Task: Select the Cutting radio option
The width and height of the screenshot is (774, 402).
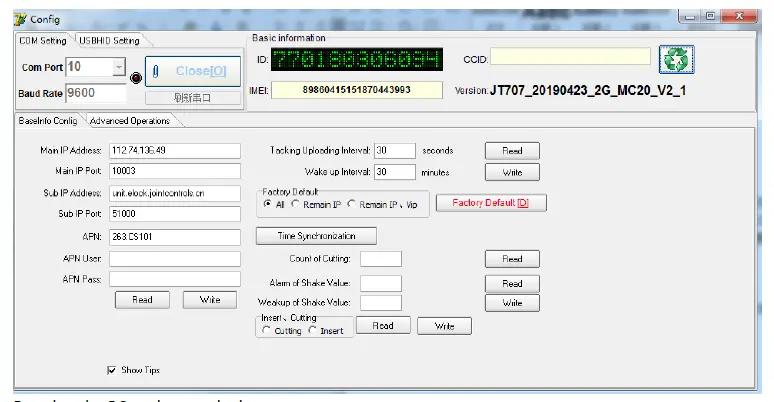Action: (267, 330)
